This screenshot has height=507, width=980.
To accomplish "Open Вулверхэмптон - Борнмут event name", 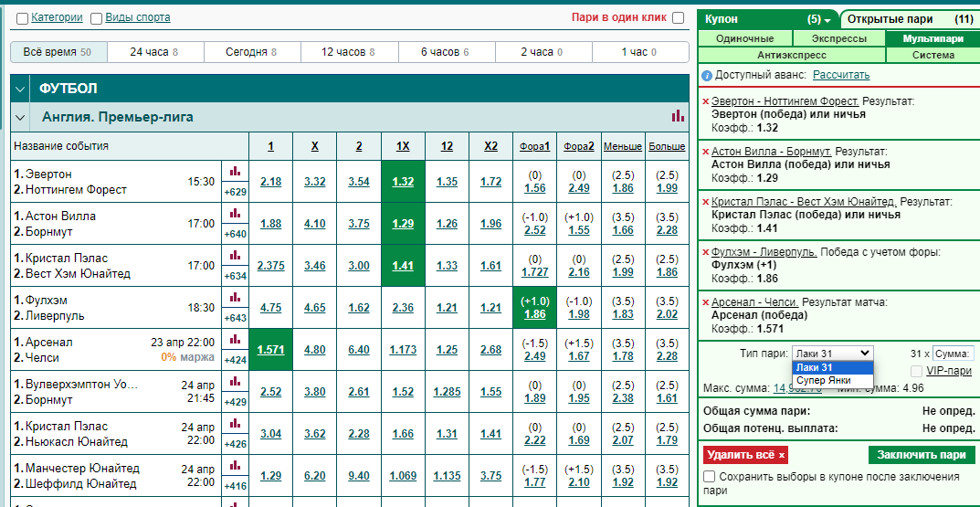I will [x=75, y=392].
